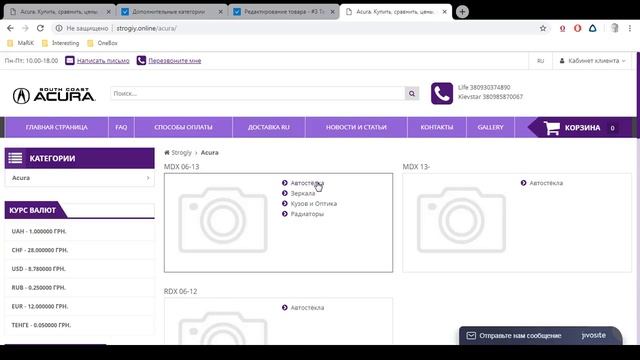Switch to the first Acura browser tab
This screenshot has width=640, height=360.
(x=60, y=12)
